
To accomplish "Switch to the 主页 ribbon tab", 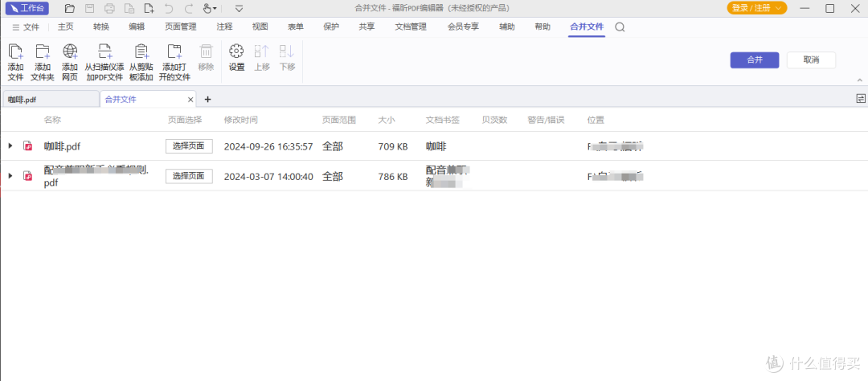I will (x=66, y=27).
